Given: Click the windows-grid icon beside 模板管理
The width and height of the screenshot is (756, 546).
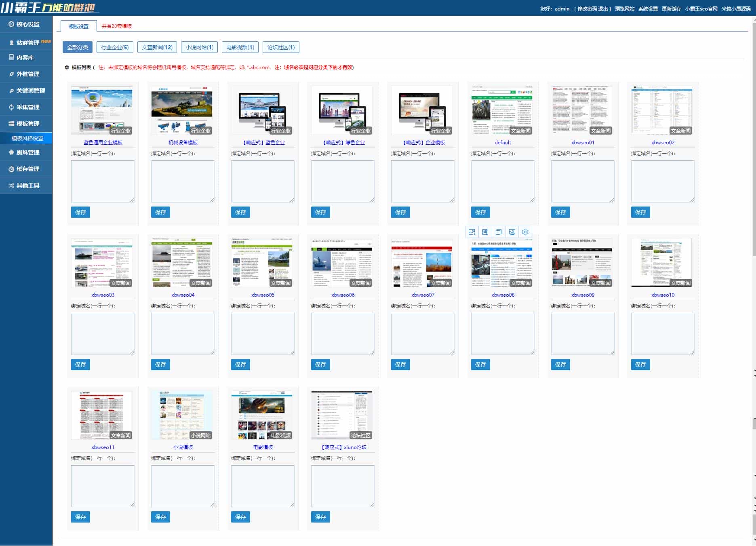Looking at the screenshot, I should click(11, 124).
